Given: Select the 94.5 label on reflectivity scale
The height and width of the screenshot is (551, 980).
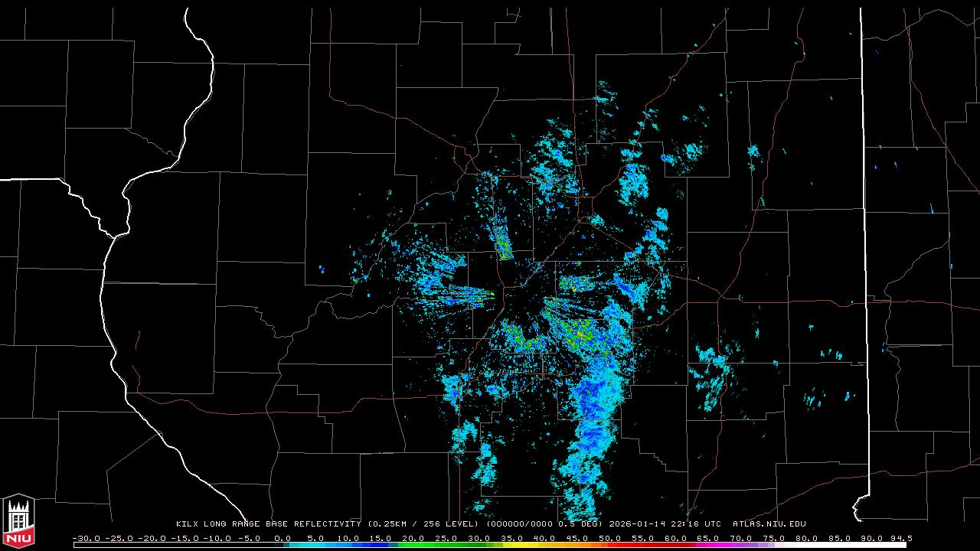Looking at the screenshot, I should [900, 538].
